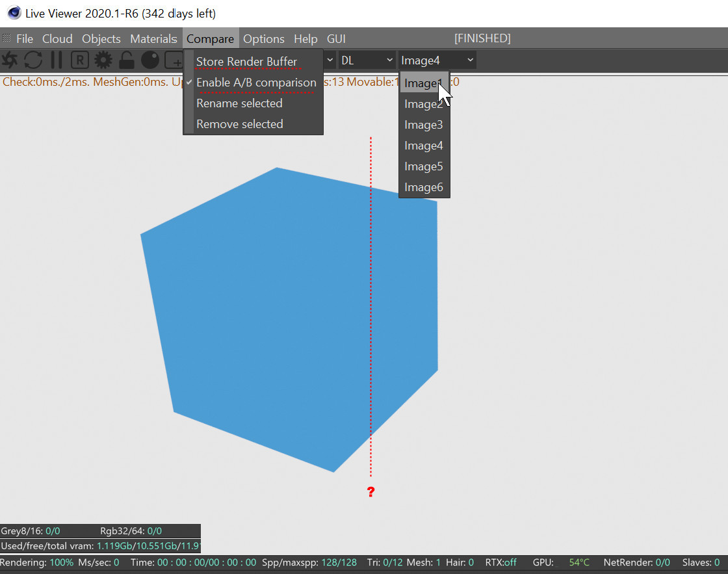Screen dimensions: 728x574
Task: Click the R render region icon
Action: (80, 60)
